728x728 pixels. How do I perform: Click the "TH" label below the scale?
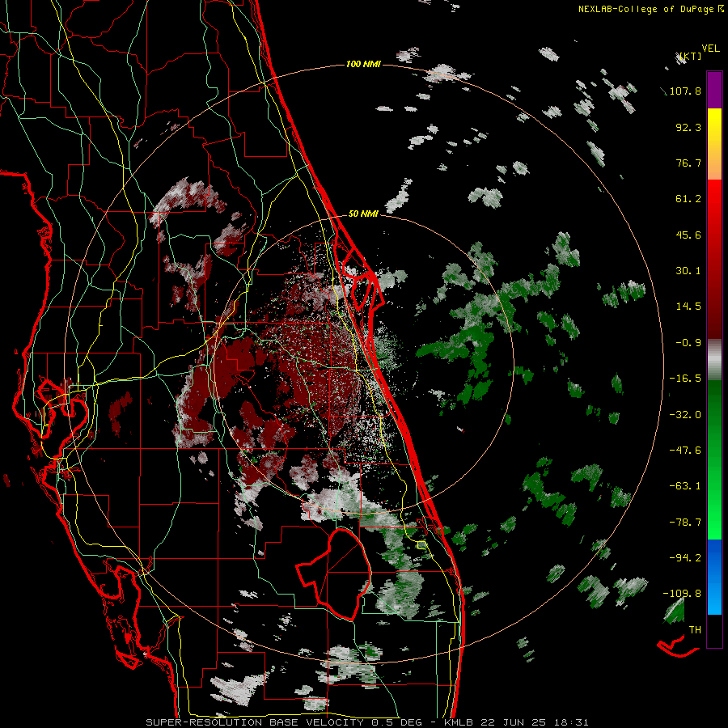pyautogui.click(x=695, y=630)
